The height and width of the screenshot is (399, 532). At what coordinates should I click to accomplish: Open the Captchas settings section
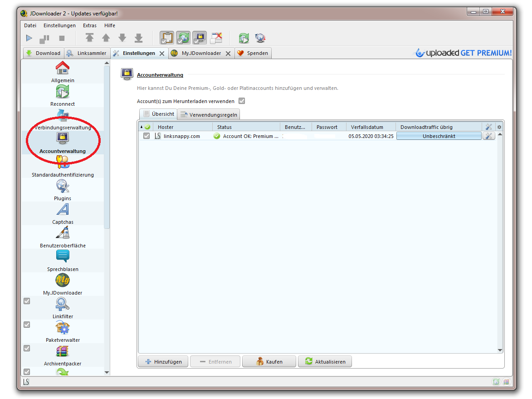click(x=63, y=214)
